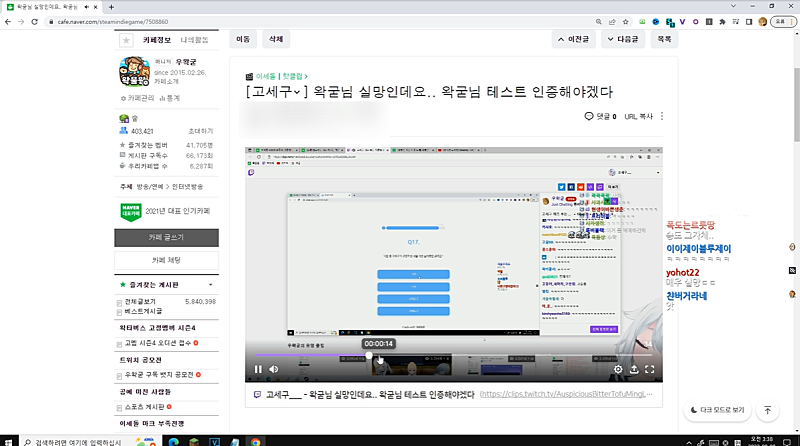800x446 pixels.
Task: Copy the post URL (URL 복사)
Action: click(638, 117)
